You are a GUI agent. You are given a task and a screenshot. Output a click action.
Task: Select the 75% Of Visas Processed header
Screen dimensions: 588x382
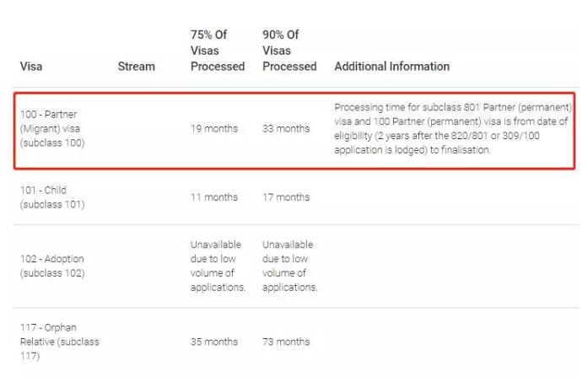click(218, 51)
